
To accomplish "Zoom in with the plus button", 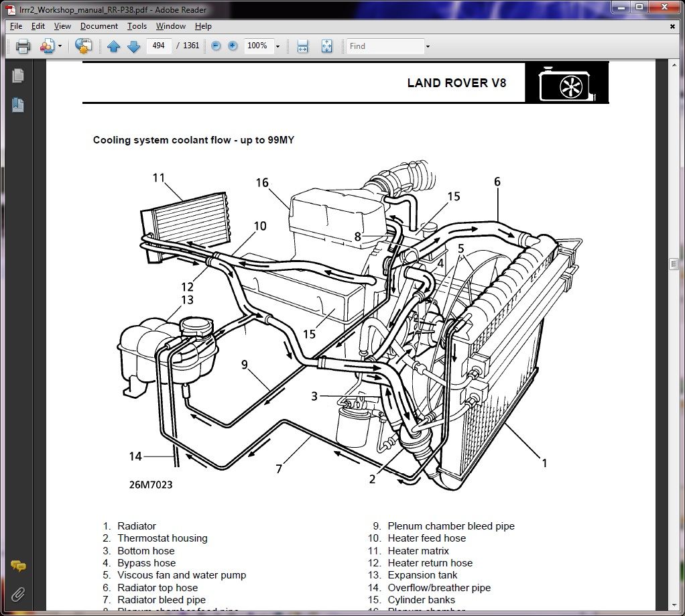I will coord(233,46).
